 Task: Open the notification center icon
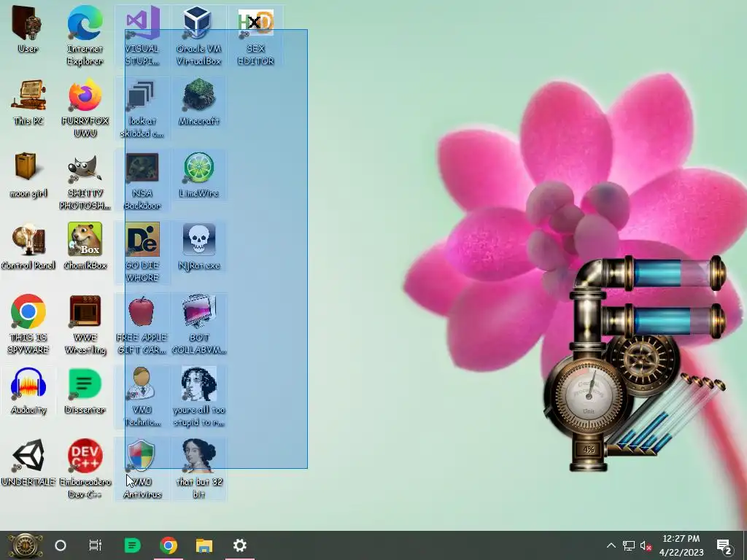(724, 546)
